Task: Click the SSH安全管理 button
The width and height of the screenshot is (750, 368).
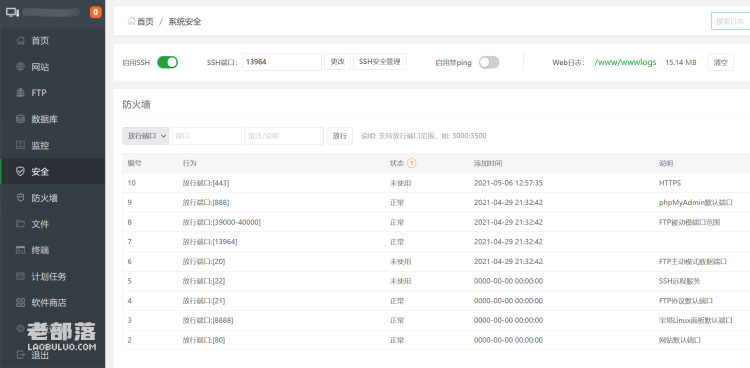Action: point(380,62)
